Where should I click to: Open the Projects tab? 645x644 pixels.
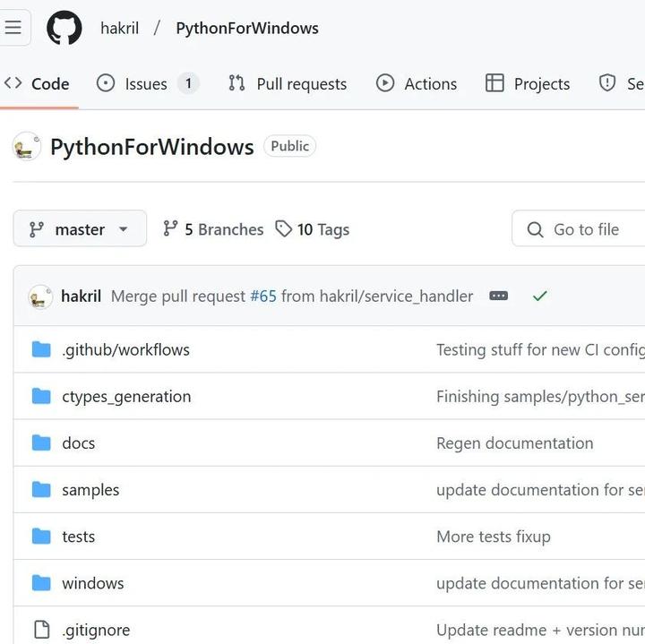pyautogui.click(x=528, y=84)
